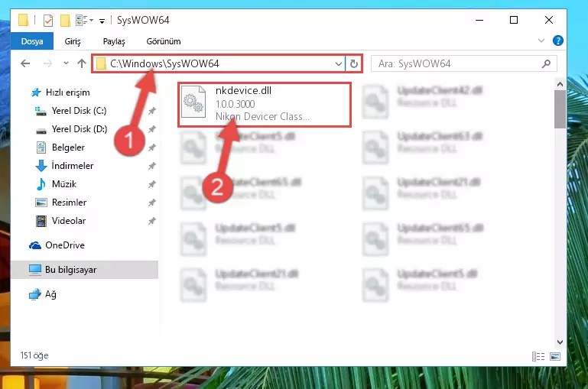Refresh the SysWOW64 folder view
Screen dimensions: 588x389
click(x=353, y=63)
